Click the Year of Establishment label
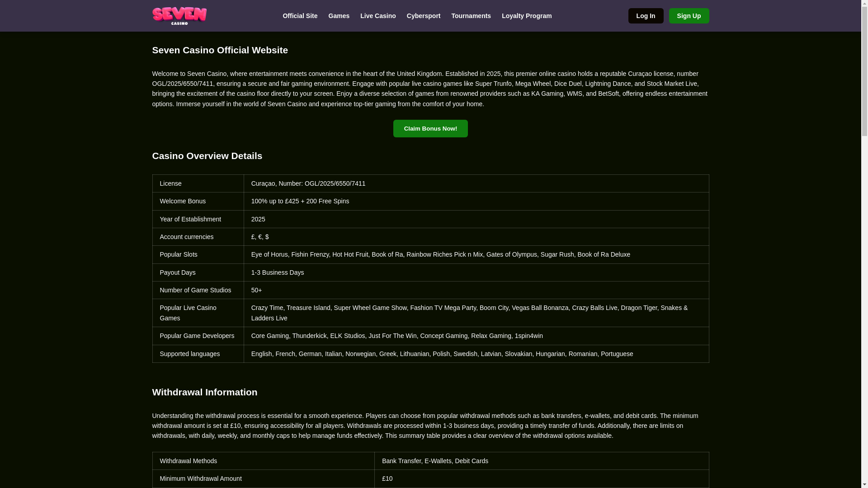Viewport: 868px width, 488px height. point(198,219)
